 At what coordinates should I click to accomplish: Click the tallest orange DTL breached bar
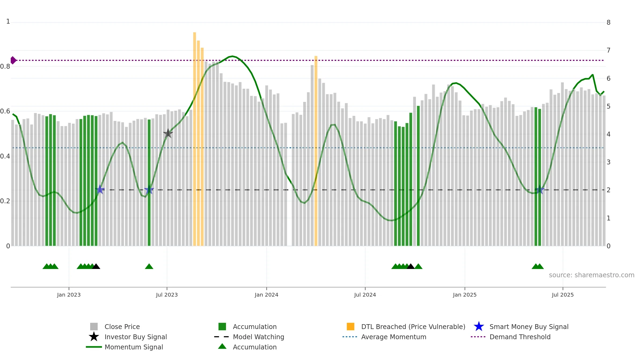click(195, 139)
